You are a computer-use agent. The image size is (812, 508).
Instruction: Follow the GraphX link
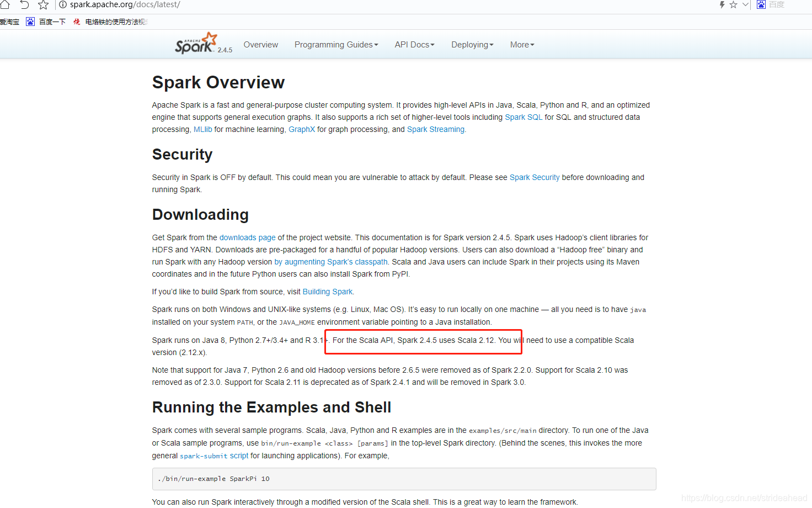click(x=302, y=129)
